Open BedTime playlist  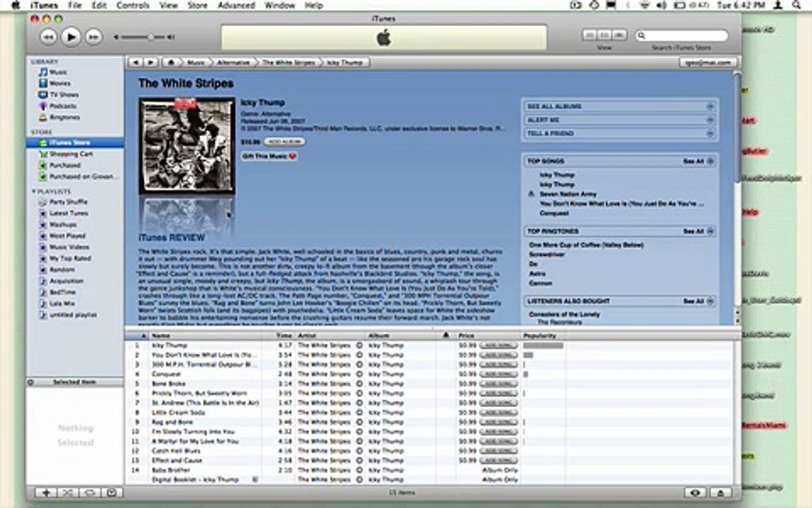(x=62, y=292)
